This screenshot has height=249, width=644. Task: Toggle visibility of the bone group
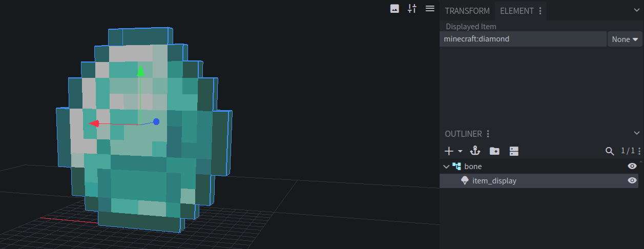(632, 167)
